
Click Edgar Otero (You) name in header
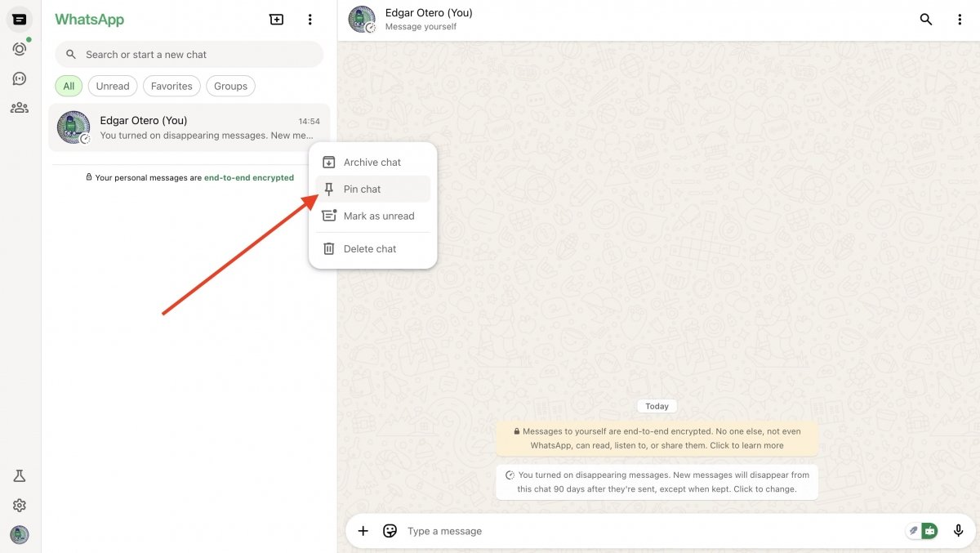point(429,13)
